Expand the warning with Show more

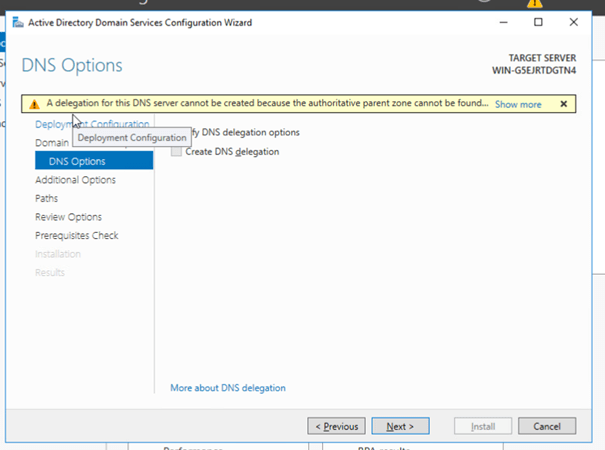pyautogui.click(x=518, y=104)
